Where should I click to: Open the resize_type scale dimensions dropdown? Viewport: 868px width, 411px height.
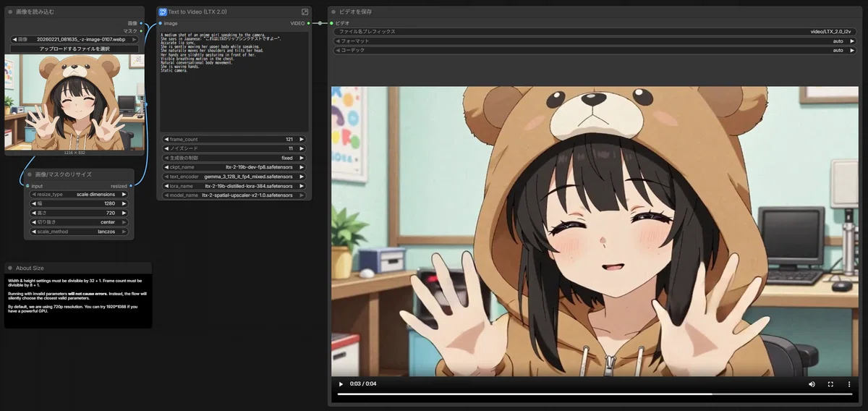(x=80, y=195)
